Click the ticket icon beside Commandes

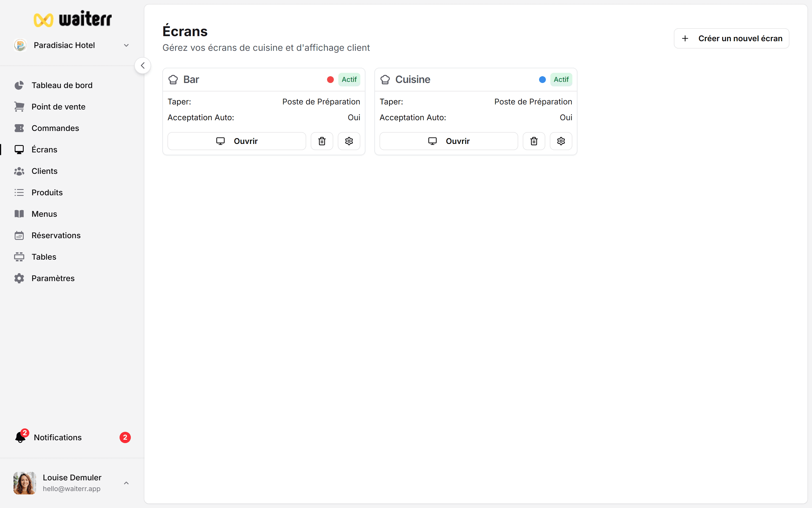click(x=19, y=128)
